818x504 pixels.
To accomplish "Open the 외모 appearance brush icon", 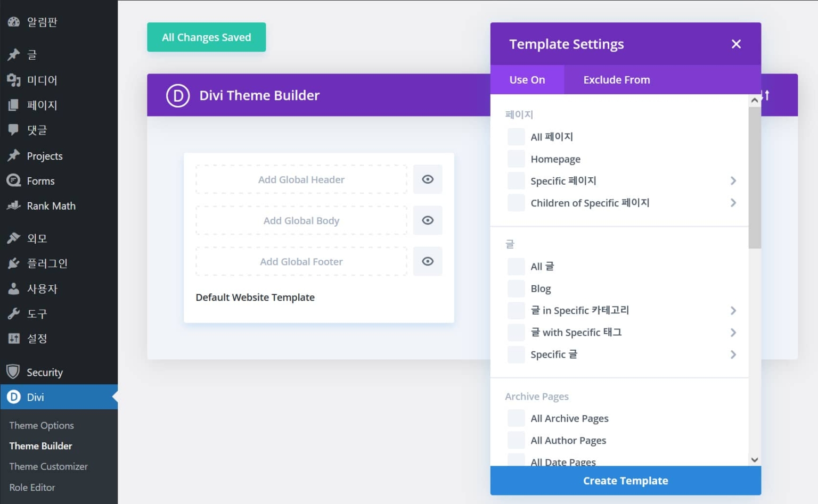I will coord(14,238).
